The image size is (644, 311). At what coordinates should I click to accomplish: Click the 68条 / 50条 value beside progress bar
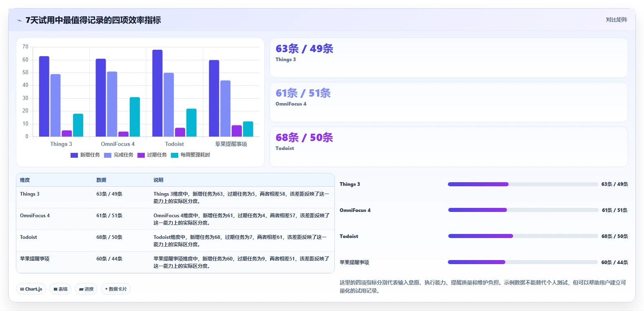click(615, 236)
